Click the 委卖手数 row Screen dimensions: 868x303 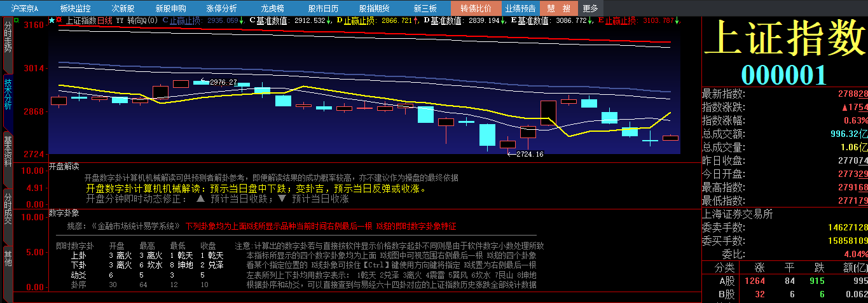[x=785, y=227]
